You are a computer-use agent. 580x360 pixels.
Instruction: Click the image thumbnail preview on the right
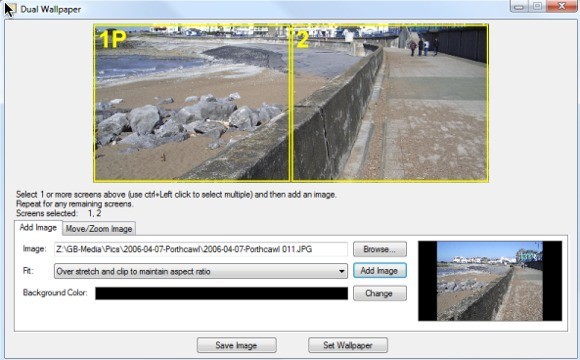[x=490, y=281]
